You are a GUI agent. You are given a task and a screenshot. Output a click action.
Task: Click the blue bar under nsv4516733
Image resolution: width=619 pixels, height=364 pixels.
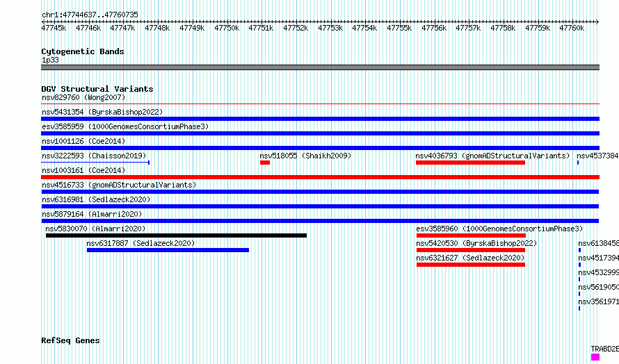[320, 192]
